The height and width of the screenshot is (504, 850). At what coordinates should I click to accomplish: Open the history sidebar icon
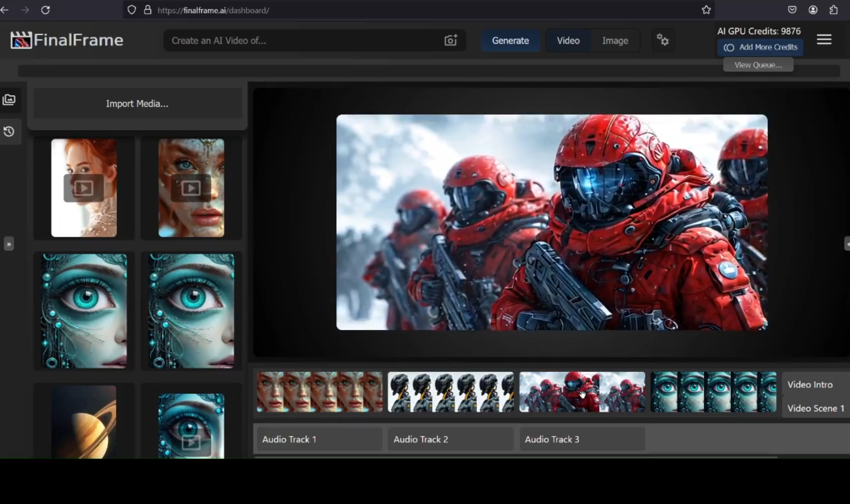pyautogui.click(x=9, y=131)
